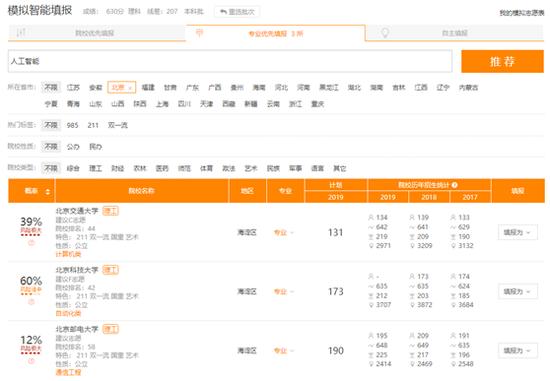Click the 专业优先填报 tab icon
The height and width of the screenshot is (381, 550).
(199, 33)
